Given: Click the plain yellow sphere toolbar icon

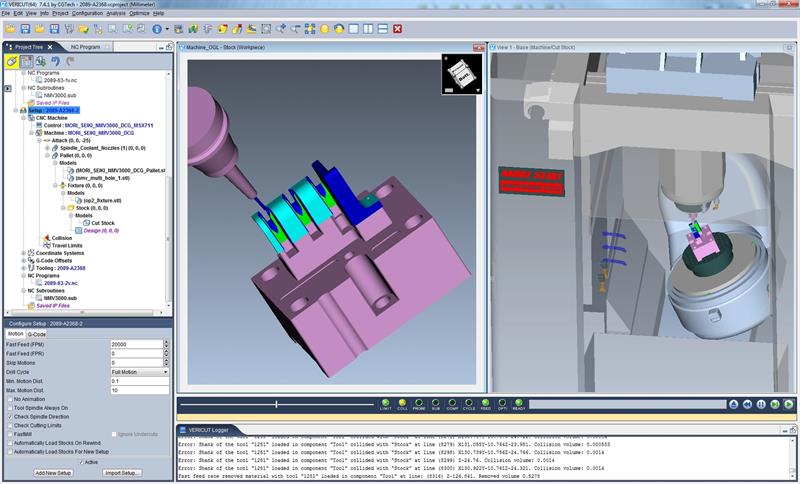Looking at the screenshot, I should point(324,29).
